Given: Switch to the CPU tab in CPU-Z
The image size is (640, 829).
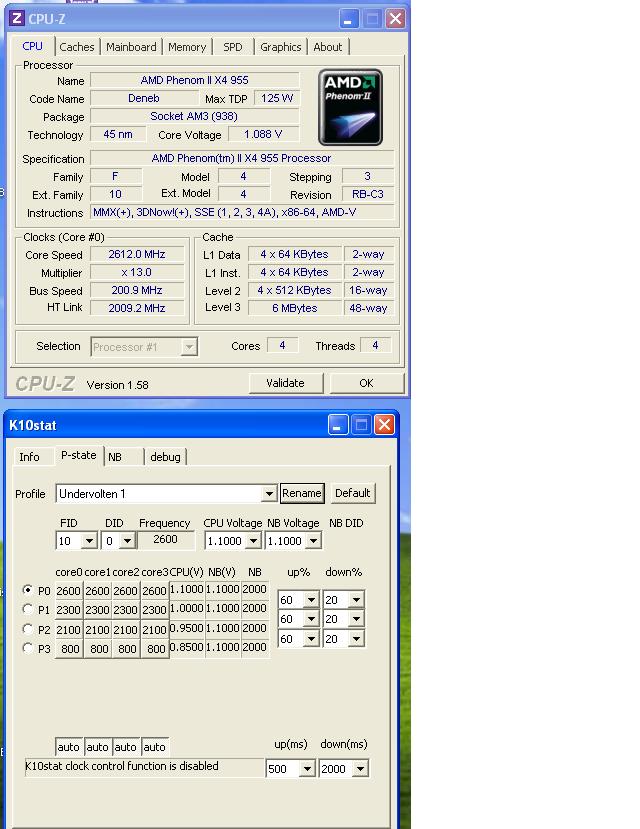Looking at the screenshot, I should point(32,46).
